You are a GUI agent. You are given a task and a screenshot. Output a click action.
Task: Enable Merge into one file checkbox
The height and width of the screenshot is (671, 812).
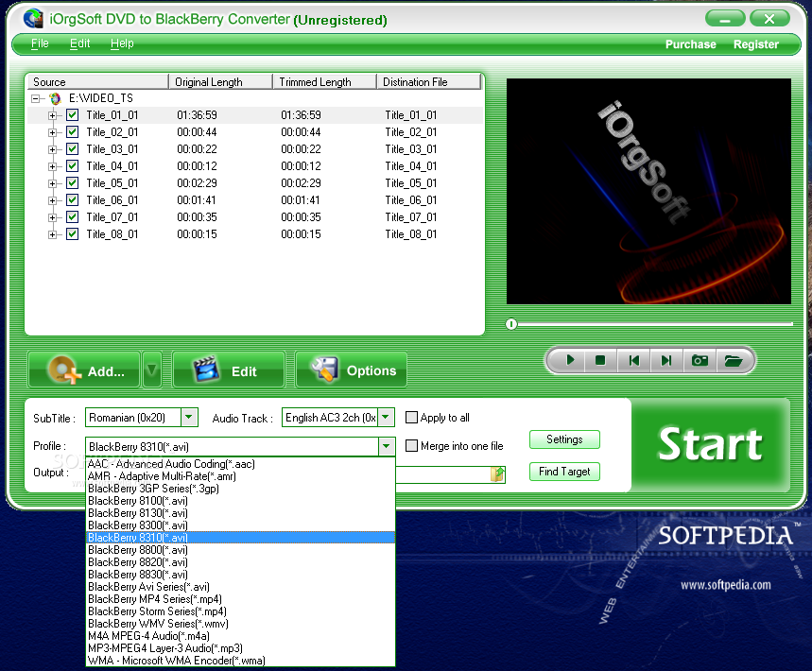pos(411,446)
